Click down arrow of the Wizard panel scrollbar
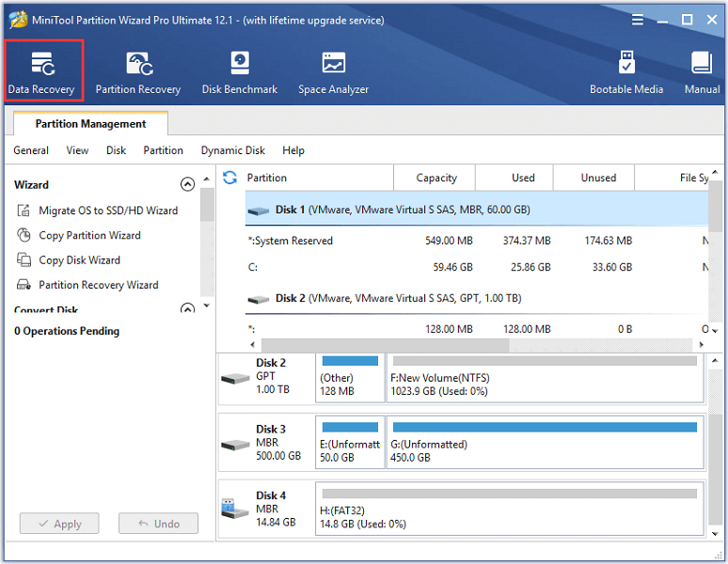The image size is (728, 564). pyautogui.click(x=207, y=305)
